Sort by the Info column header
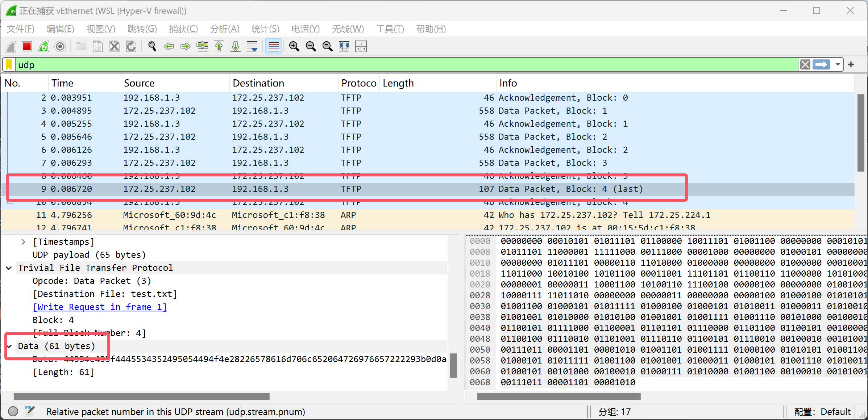This screenshot has width=868, height=420. [x=675, y=83]
